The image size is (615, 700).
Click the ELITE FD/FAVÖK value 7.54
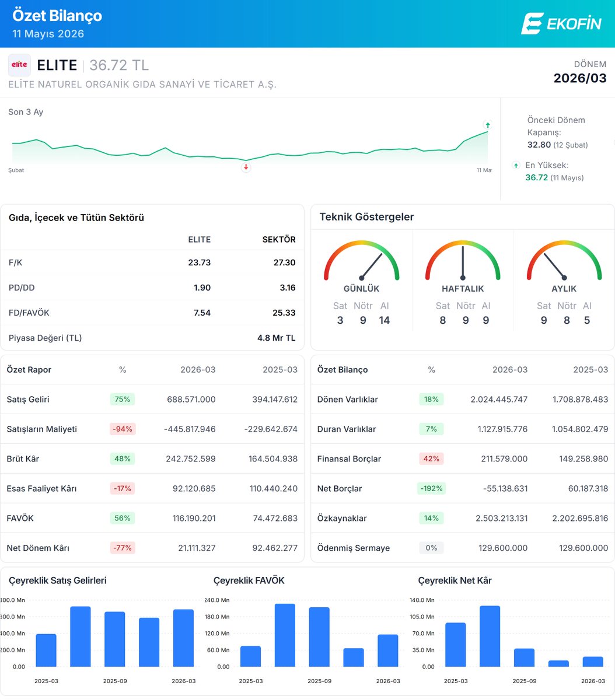click(x=202, y=313)
